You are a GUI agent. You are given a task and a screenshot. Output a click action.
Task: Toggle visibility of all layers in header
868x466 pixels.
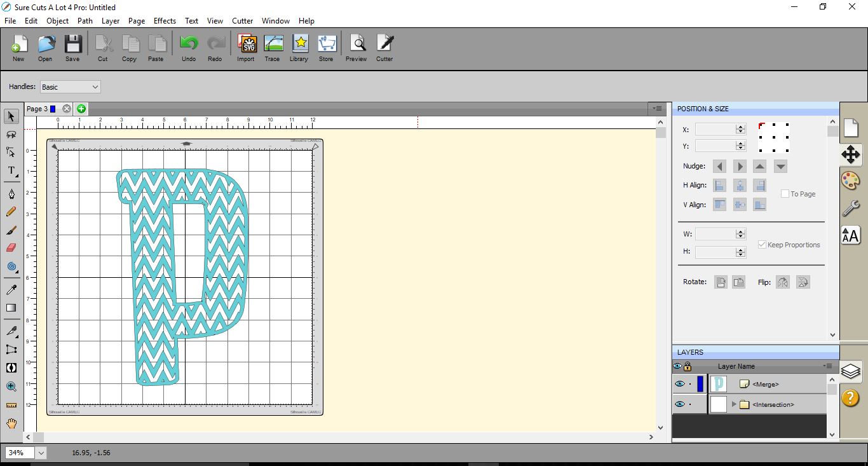677,367
